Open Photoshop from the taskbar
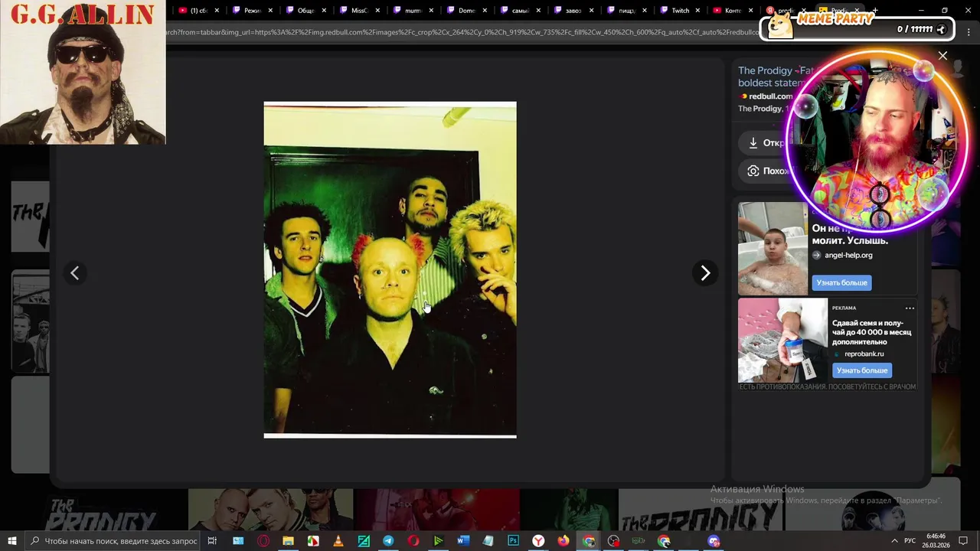 (513, 541)
